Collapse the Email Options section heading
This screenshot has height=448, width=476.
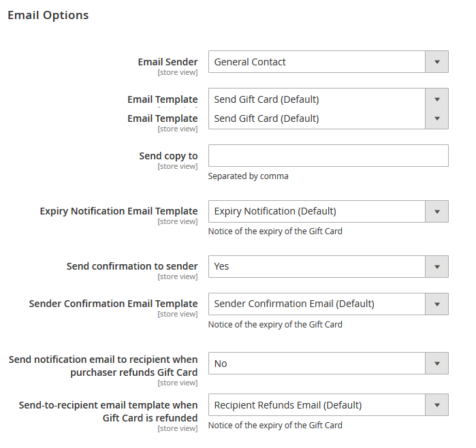48,15
